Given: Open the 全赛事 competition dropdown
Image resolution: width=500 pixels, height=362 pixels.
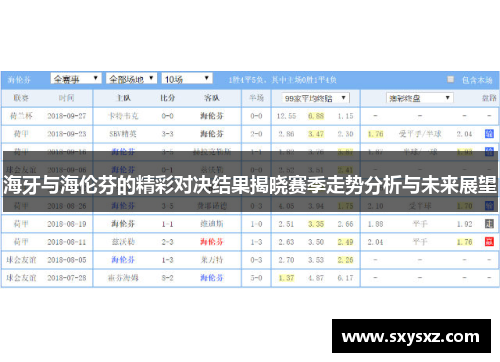Looking at the screenshot, I should (76, 79).
